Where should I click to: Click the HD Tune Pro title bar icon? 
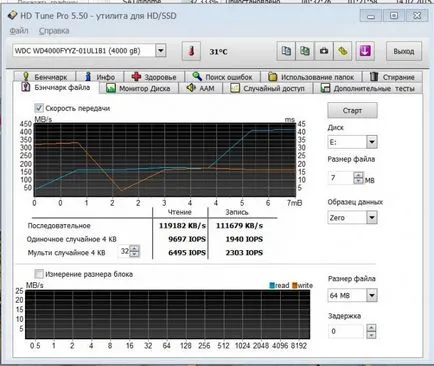[12, 15]
